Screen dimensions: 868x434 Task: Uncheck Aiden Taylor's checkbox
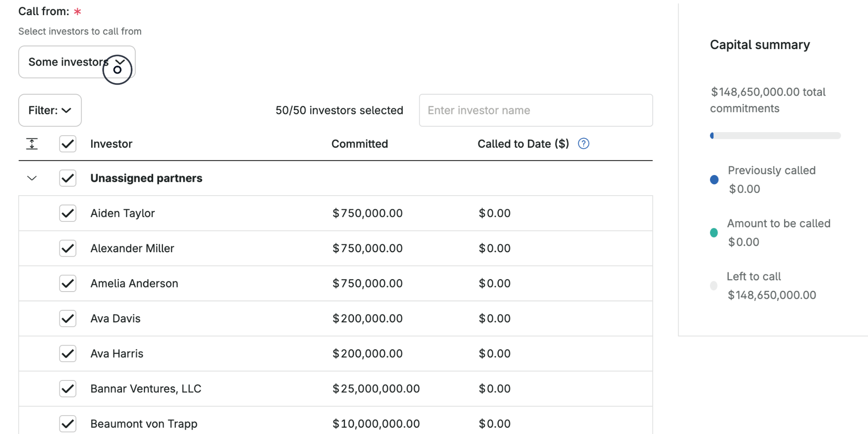[x=67, y=213]
